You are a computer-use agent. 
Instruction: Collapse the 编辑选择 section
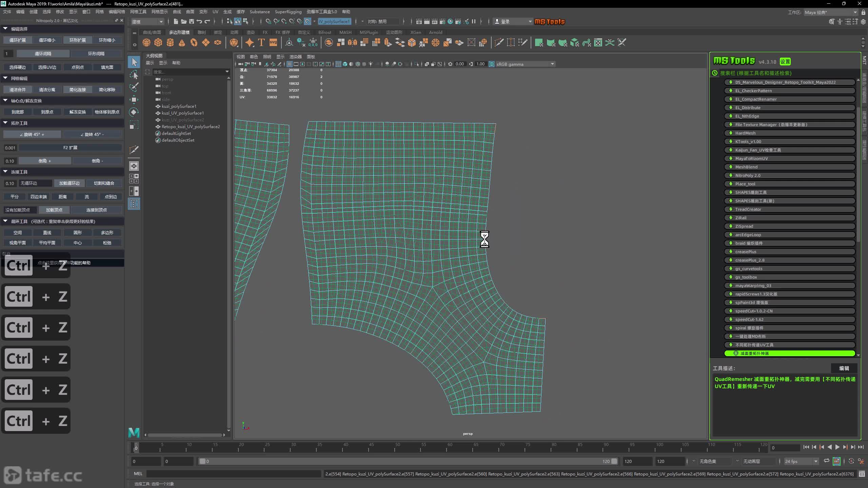(5, 29)
